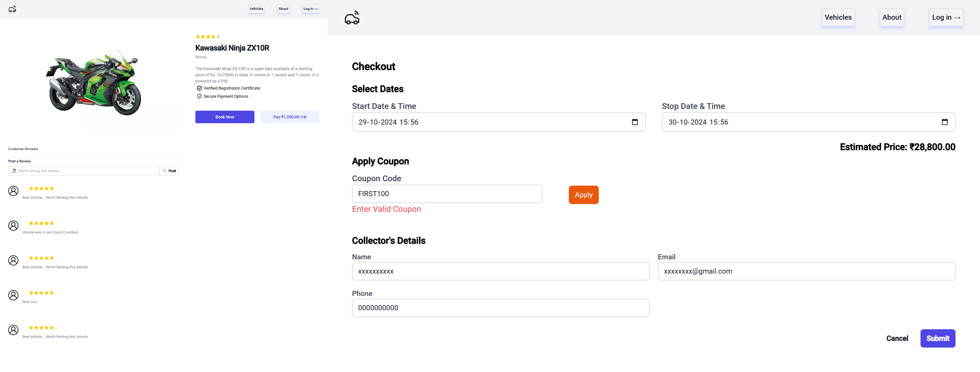
Task: Click the Coupon Code input field
Action: click(447, 193)
